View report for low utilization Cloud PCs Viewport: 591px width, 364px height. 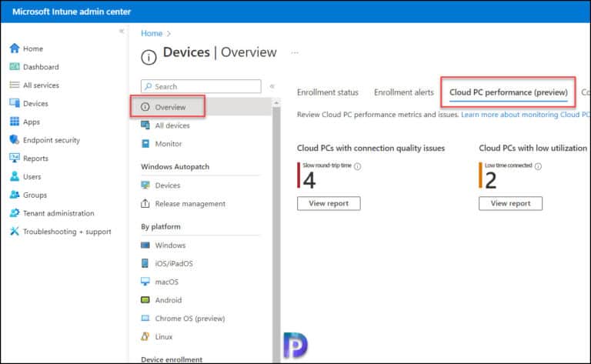[x=510, y=203]
